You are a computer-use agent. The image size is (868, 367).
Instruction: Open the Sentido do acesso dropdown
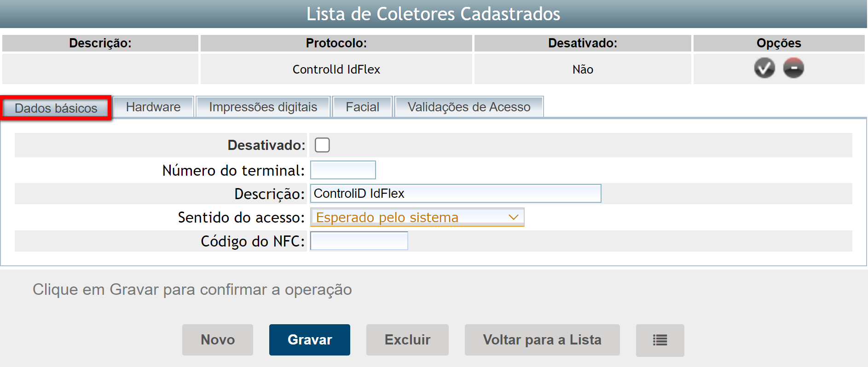point(417,218)
